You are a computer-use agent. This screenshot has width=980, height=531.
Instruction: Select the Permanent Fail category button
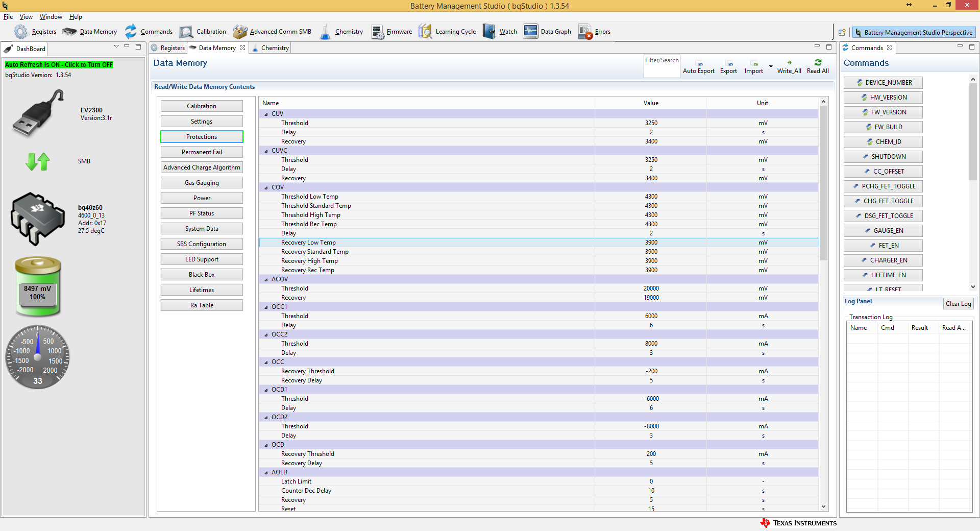click(202, 152)
